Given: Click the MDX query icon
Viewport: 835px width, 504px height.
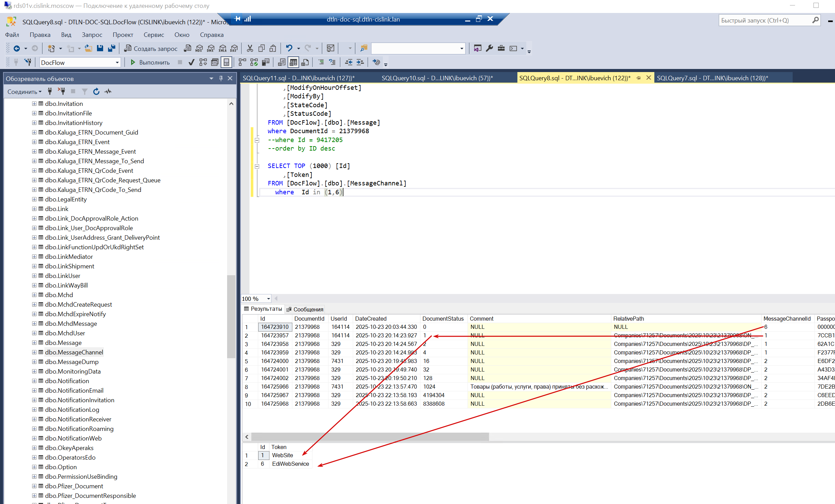Looking at the screenshot, I should 199,48.
